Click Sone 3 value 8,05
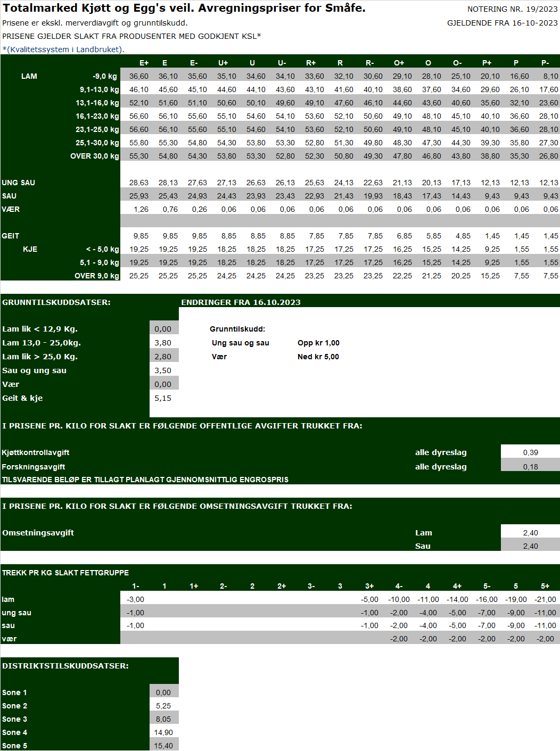The image size is (560, 751). tap(163, 719)
